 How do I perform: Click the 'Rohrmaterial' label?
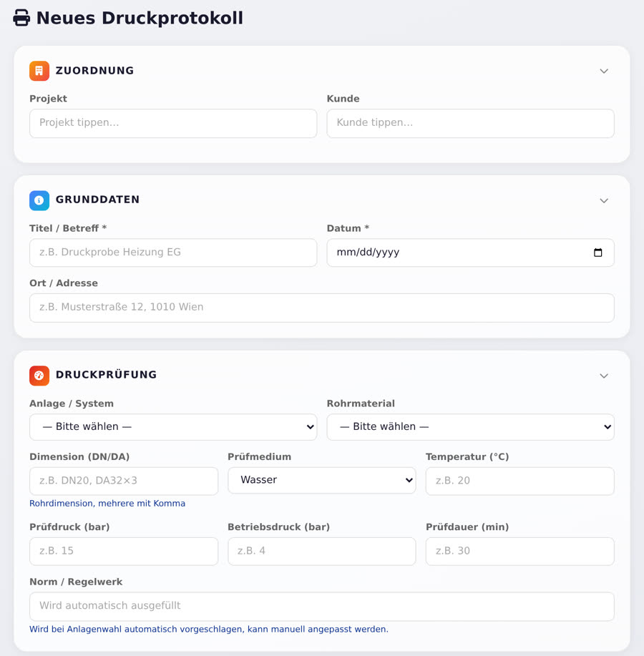361,403
